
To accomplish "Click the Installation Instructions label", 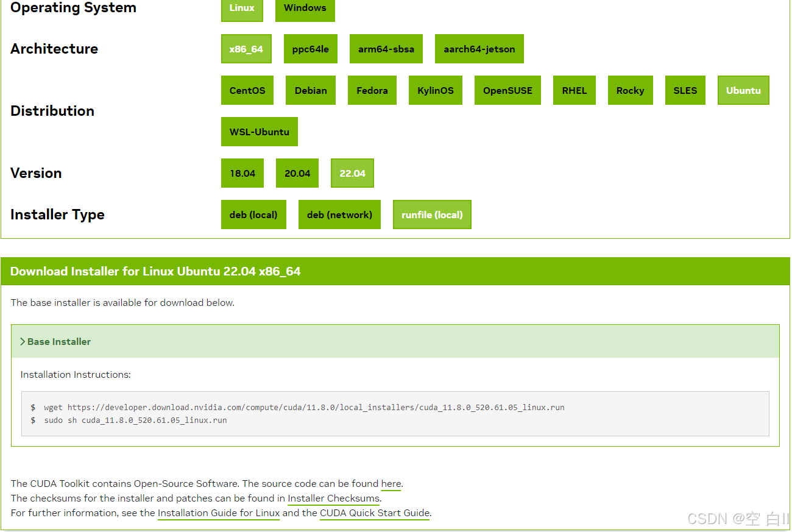I will click(76, 375).
